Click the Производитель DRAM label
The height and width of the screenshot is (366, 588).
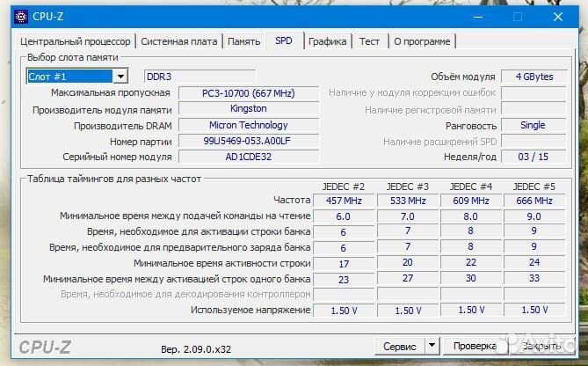click(123, 126)
